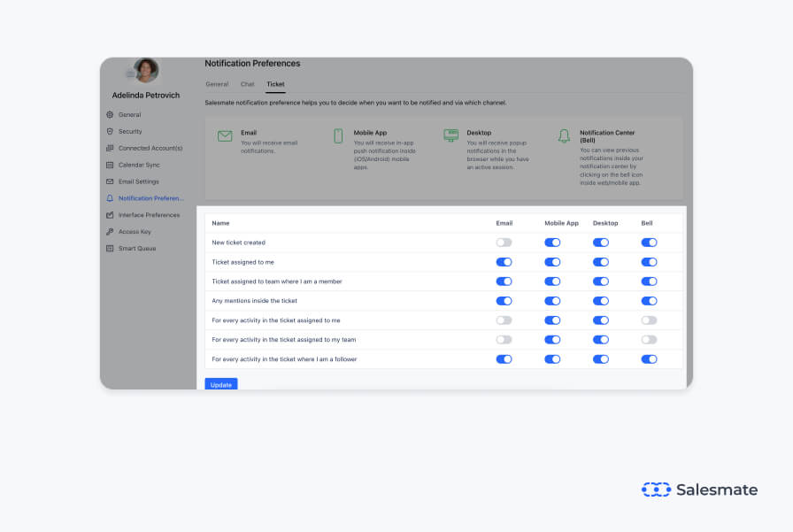Click the Email Settings envelope icon
The height and width of the screenshot is (532, 793).
point(110,181)
